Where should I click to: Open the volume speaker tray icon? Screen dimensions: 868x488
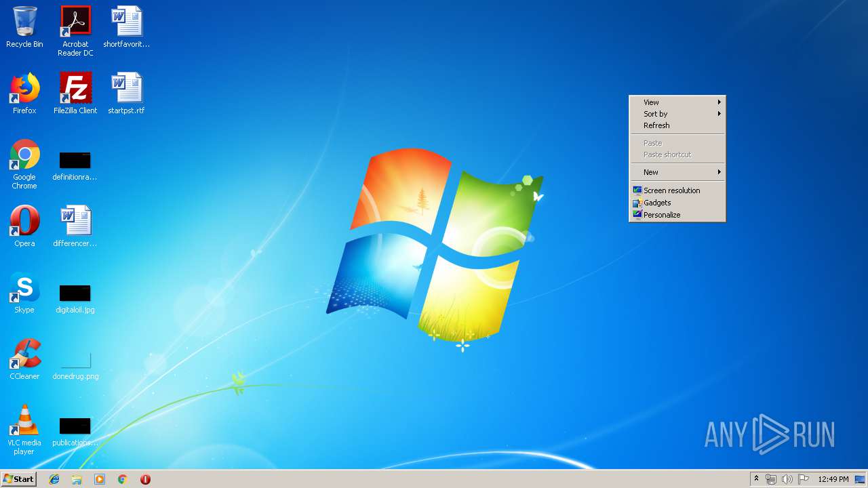click(x=787, y=479)
